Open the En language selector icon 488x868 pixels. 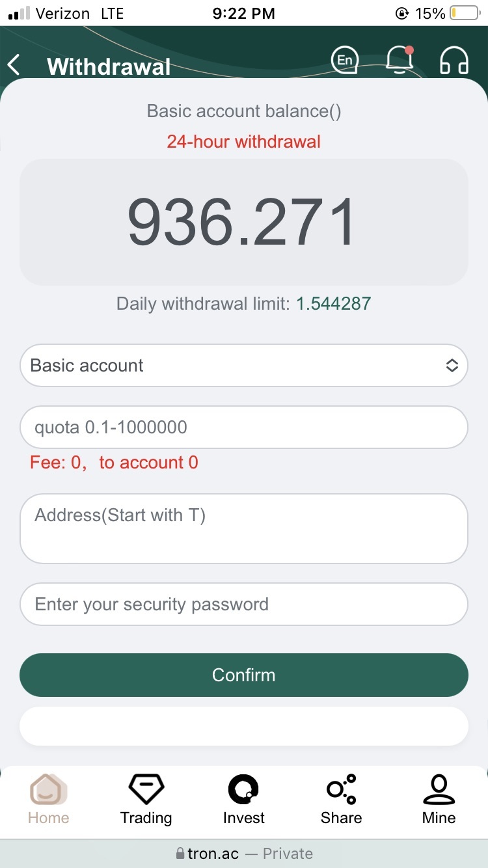pyautogui.click(x=345, y=61)
